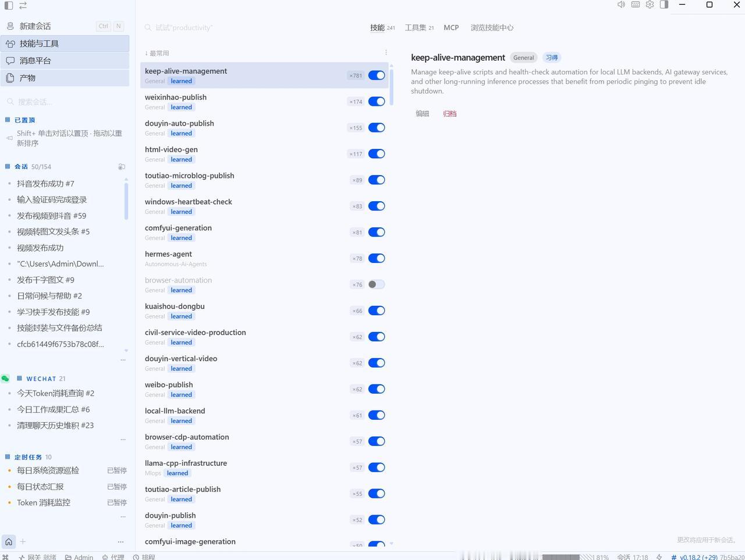Collapse the WECHAT section header
Screen dimensions: 745x560
click(41, 379)
